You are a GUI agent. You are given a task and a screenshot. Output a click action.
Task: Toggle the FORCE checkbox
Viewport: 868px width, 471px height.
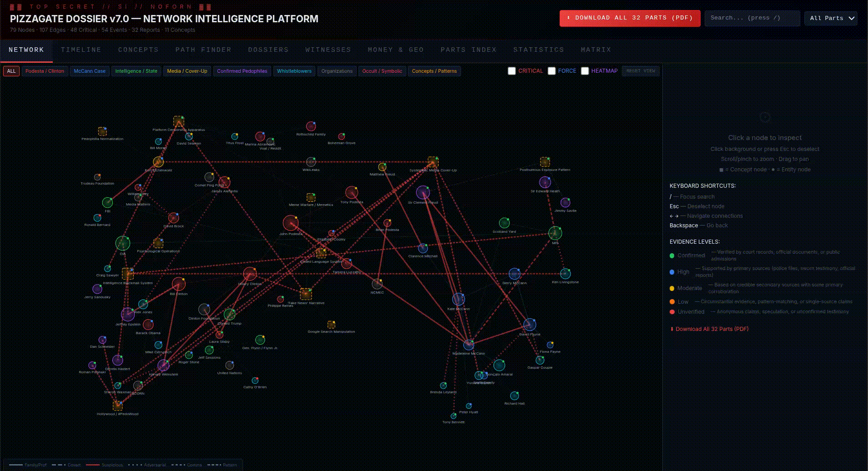click(552, 71)
